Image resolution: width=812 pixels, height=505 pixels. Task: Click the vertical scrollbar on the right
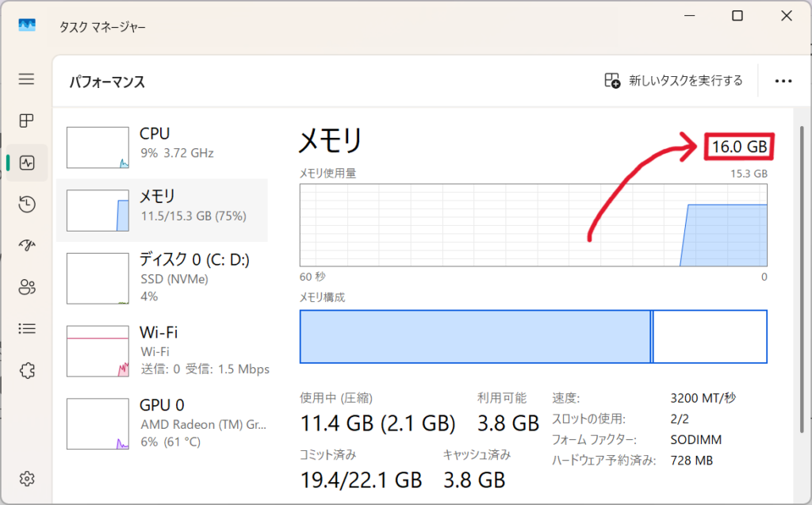click(x=802, y=238)
